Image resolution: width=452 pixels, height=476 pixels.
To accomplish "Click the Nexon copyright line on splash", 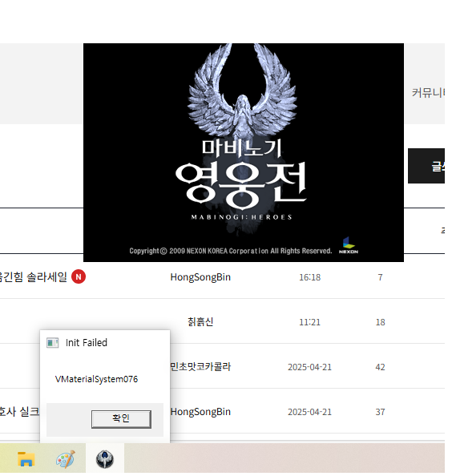I will click(x=230, y=251).
